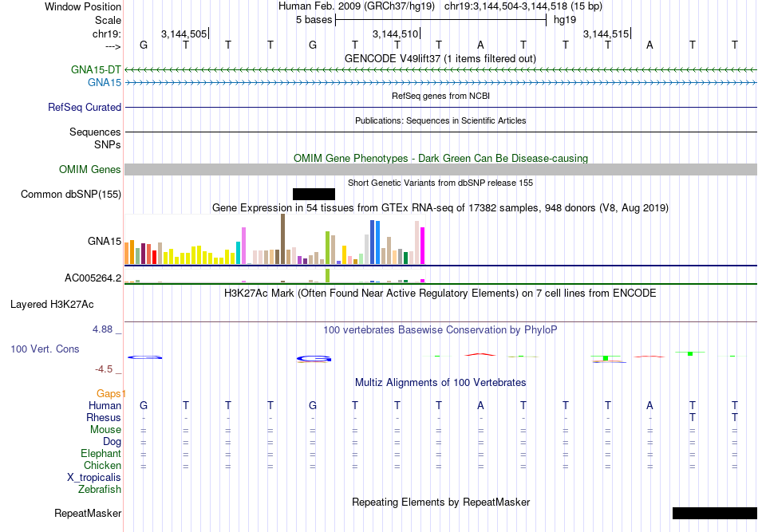Click the gray OMIM Genes bar
The width and height of the screenshot is (758, 532).
(x=441, y=170)
